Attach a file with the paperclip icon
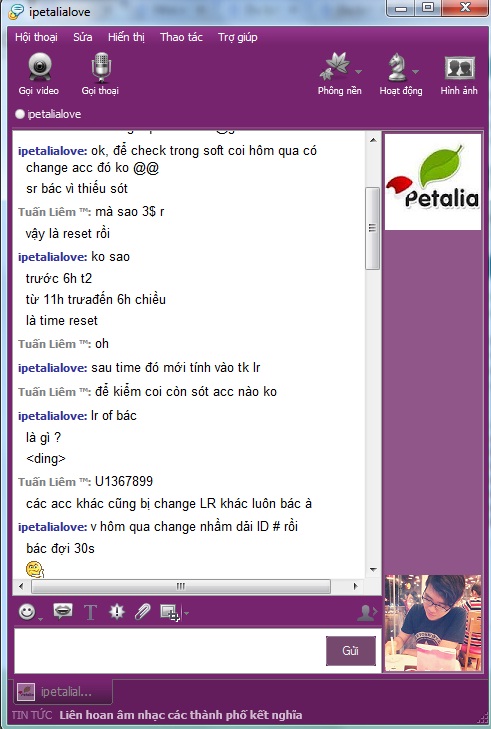Image resolution: width=491 pixels, height=729 pixels. (x=142, y=612)
